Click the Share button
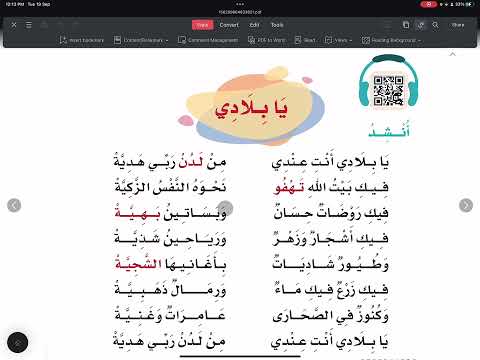 (x=458, y=25)
